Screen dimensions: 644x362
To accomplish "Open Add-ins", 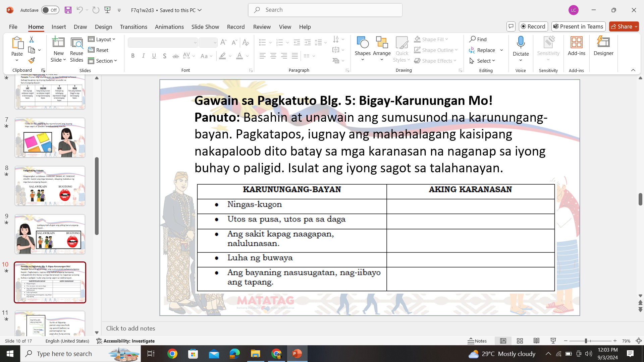I will click(x=576, y=46).
